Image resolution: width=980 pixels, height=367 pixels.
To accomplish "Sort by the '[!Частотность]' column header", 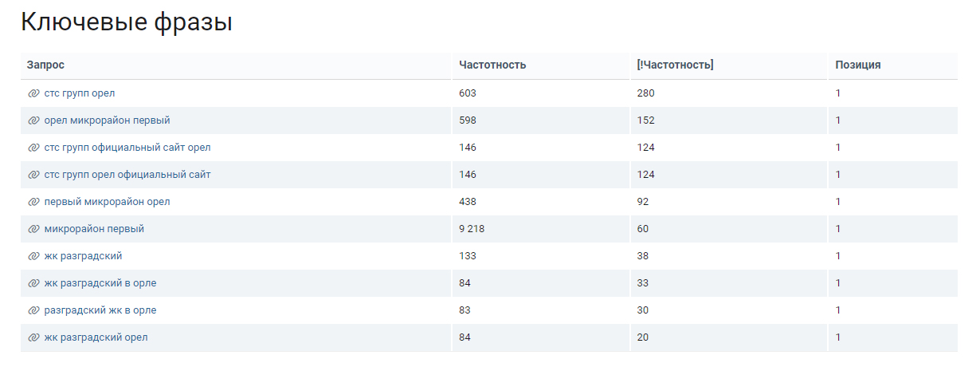I will coord(675,65).
